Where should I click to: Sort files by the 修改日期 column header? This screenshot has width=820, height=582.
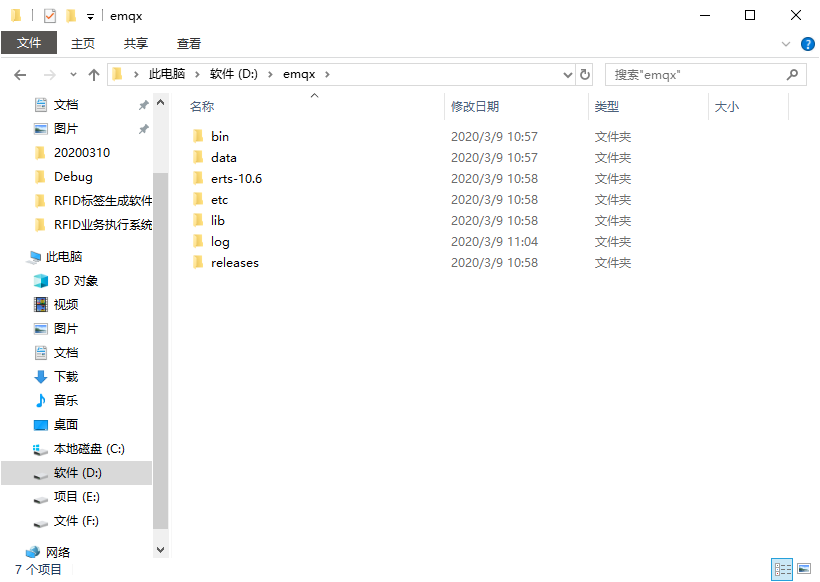pos(516,107)
